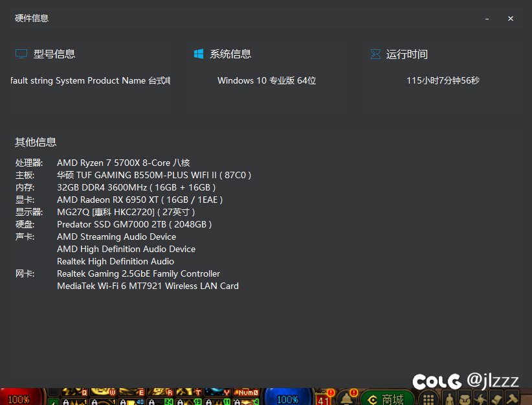This screenshot has height=405, width=532.
Task: Click the 硬件信息 window title
Action: (x=32, y=18)
